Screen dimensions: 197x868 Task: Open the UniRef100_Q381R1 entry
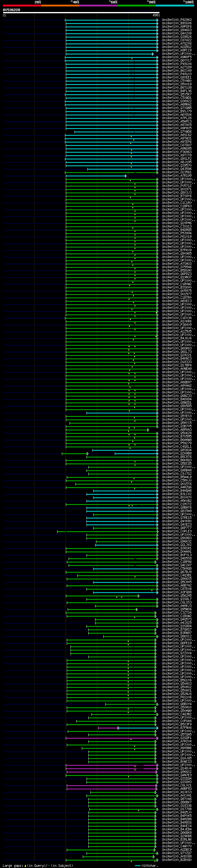pos(176,548)
